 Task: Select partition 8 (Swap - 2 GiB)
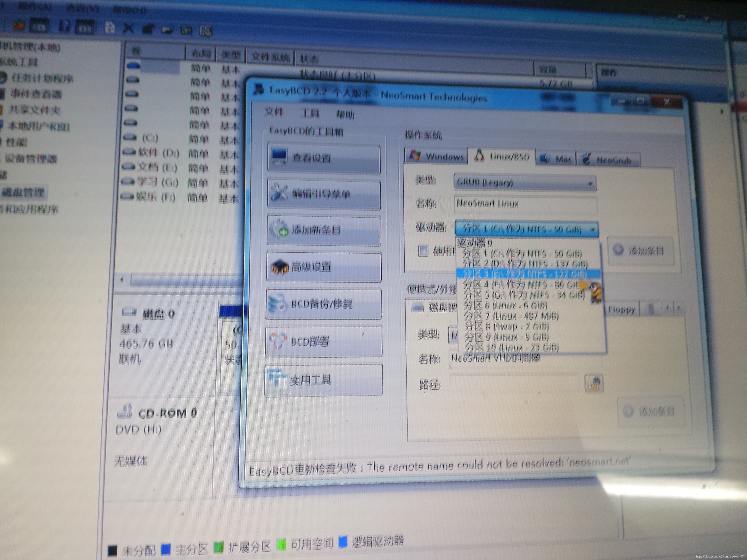507,326
